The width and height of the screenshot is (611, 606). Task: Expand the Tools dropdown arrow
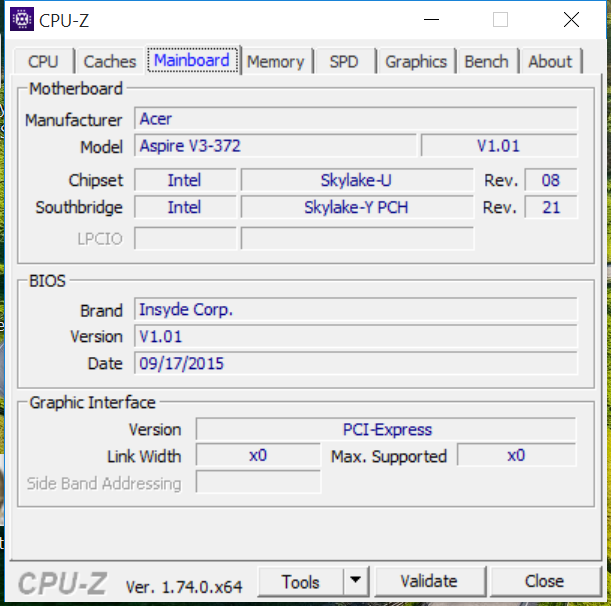[x=355, y=582]
